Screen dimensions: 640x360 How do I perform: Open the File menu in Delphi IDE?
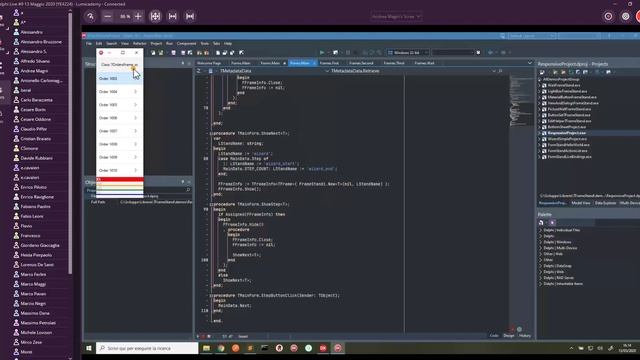tap(89, 43)
